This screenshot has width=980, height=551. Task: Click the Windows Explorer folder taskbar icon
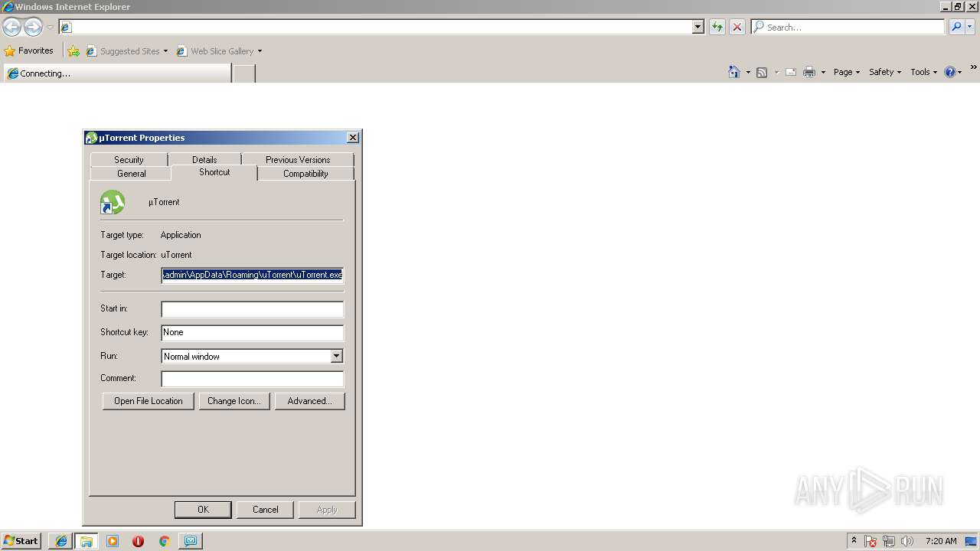tap(87, 541)
